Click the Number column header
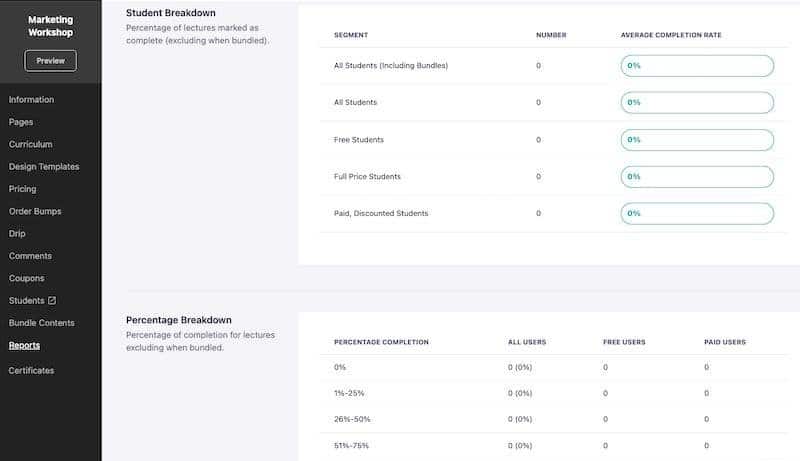Screen dimensions: 800x461 pos(551,35)
